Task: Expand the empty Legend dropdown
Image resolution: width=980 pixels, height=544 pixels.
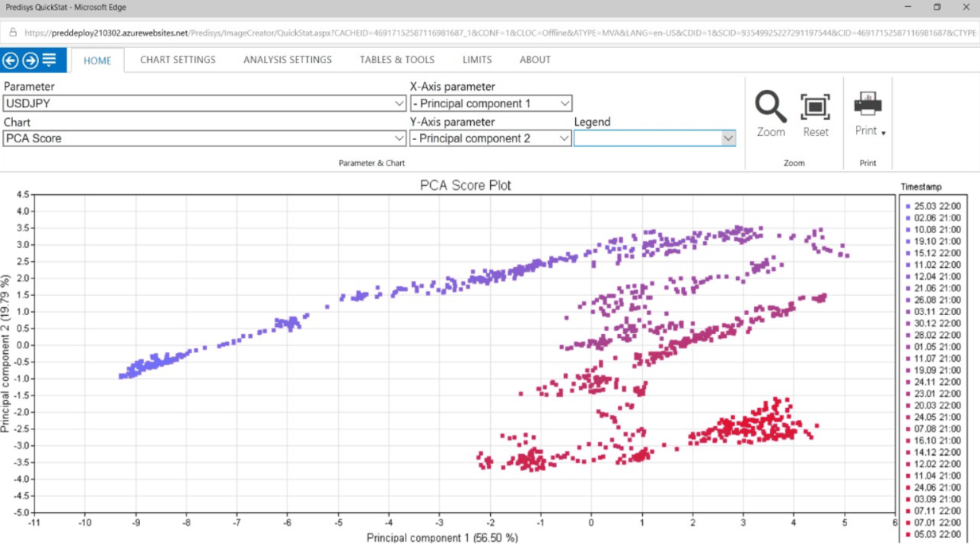Action: (x=727, y=138)
